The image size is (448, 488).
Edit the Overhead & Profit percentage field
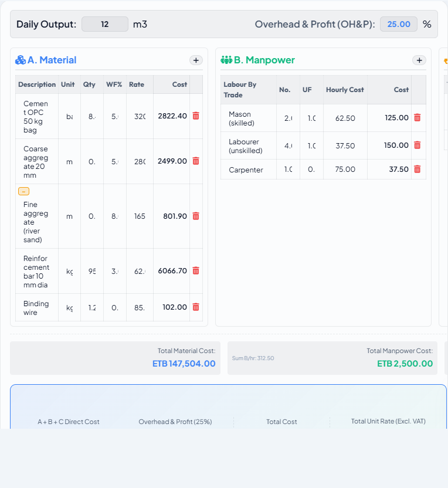[x=399, y=24]
